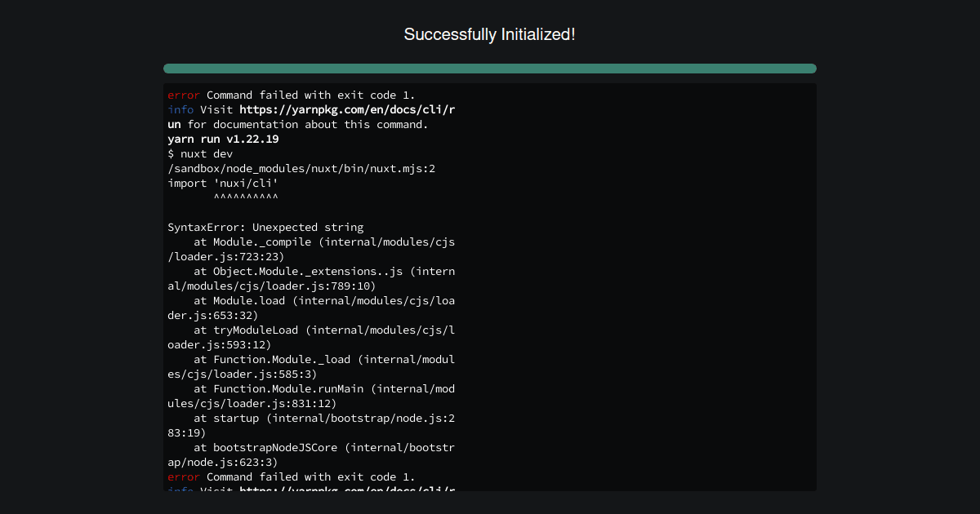The height and width of the screenshot is (514, 980).
Task: Open the yarnpkg.com docs link at top
Action: (x=346, y=109)
